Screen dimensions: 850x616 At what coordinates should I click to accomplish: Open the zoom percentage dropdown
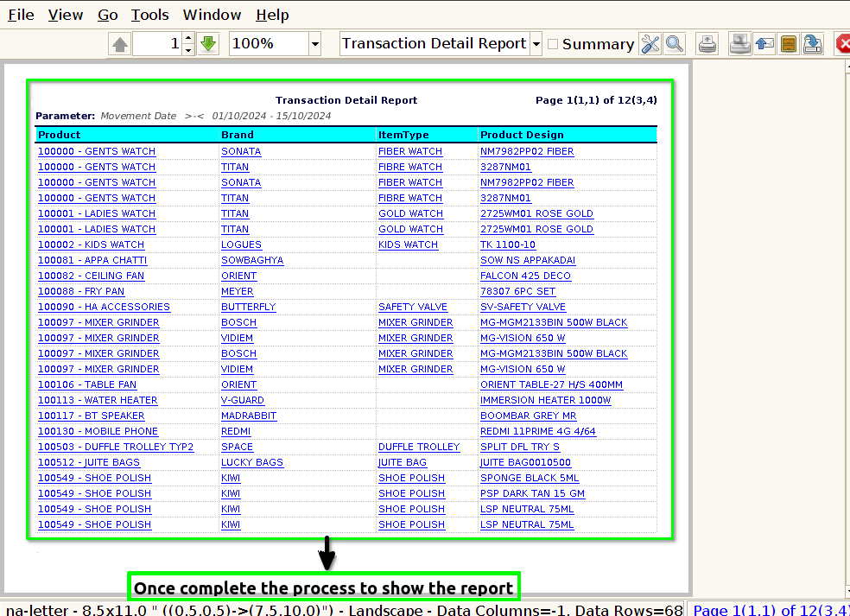click(314, 44)
